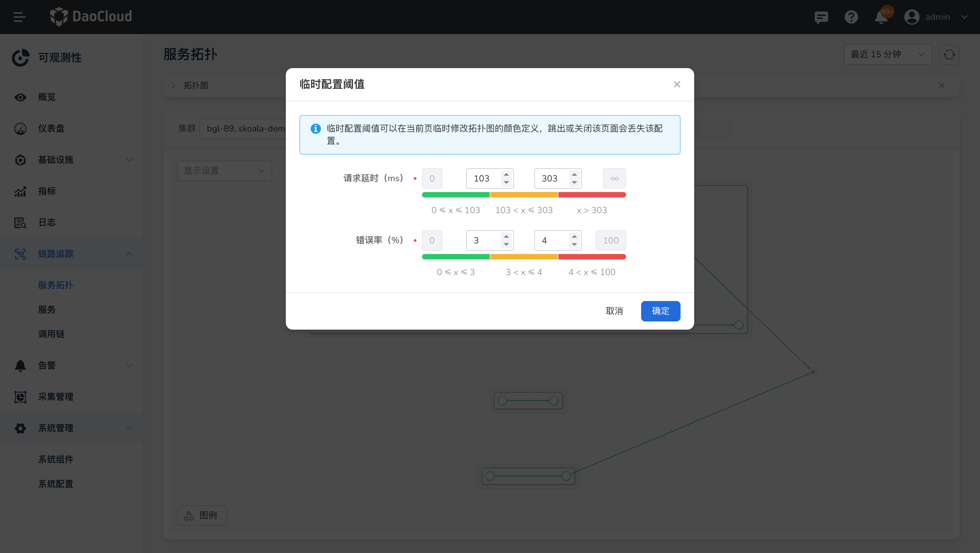This screenshot has width=980, height=553.
Task: Increase the error rate 4 value
Action: tap(574, 236)
